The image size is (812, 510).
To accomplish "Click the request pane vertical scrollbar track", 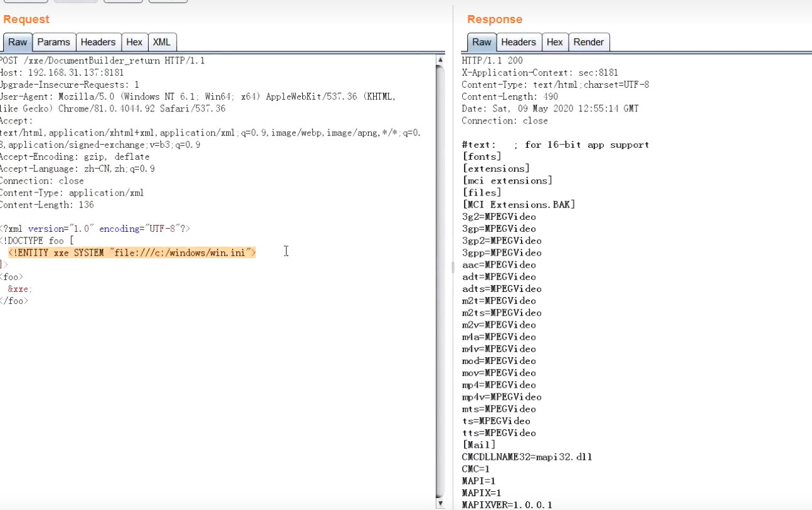I will 440,282.
